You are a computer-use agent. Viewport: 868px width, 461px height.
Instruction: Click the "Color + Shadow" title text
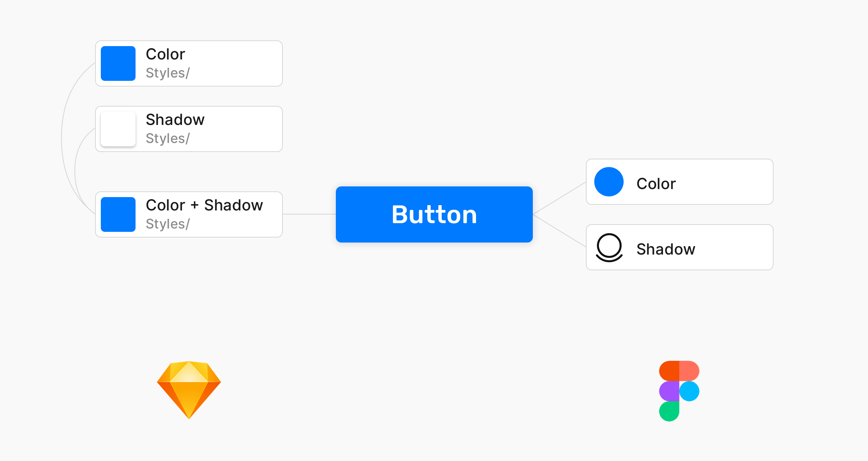(204, 205)
